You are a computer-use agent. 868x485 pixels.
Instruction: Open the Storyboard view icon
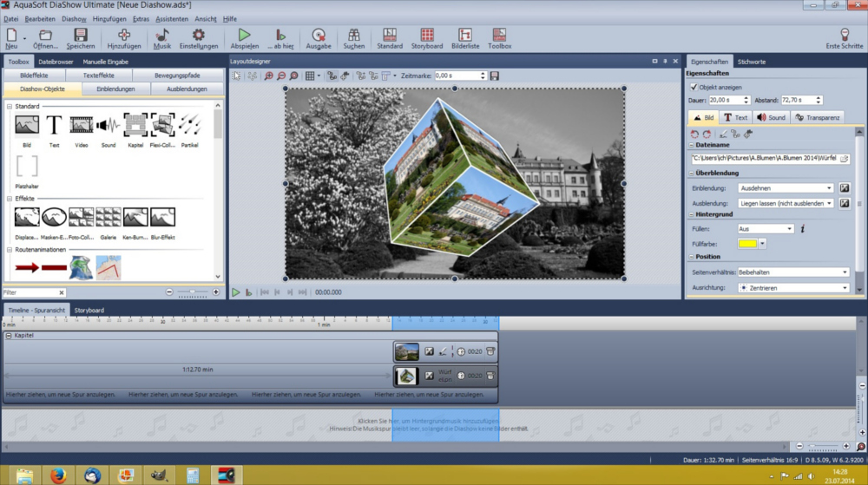coord(426,36)
